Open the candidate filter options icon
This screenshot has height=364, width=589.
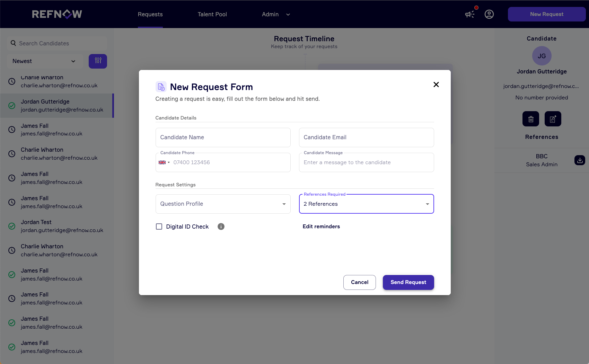tap(98, 61)
